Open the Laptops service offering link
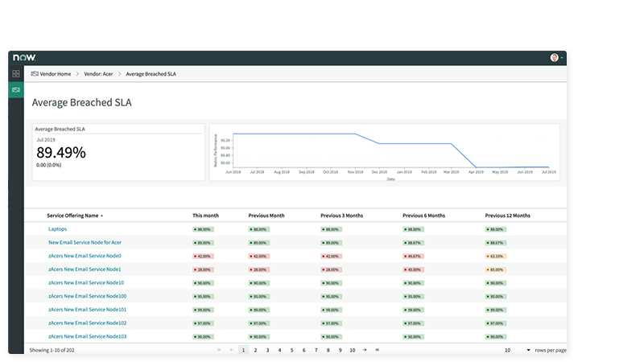 pos(57,229)
